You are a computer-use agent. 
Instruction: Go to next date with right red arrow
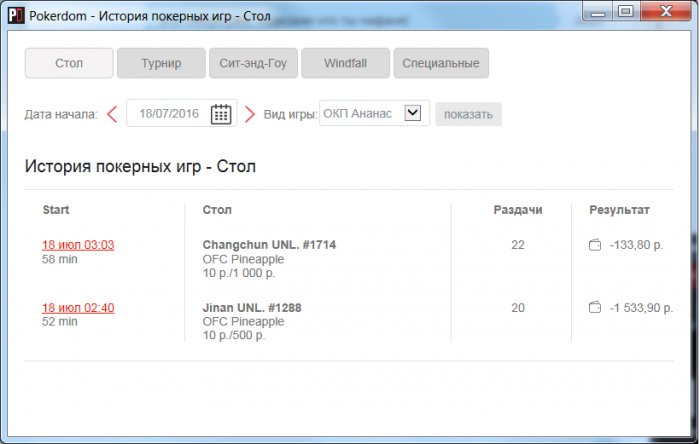(250, 114)
